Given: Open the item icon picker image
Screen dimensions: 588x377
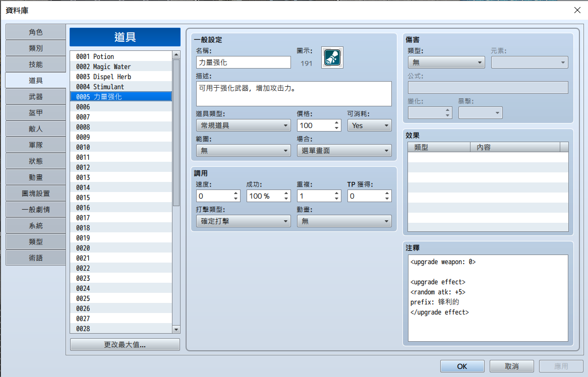Looking at the screenshot, I should (x=332, y=58).
